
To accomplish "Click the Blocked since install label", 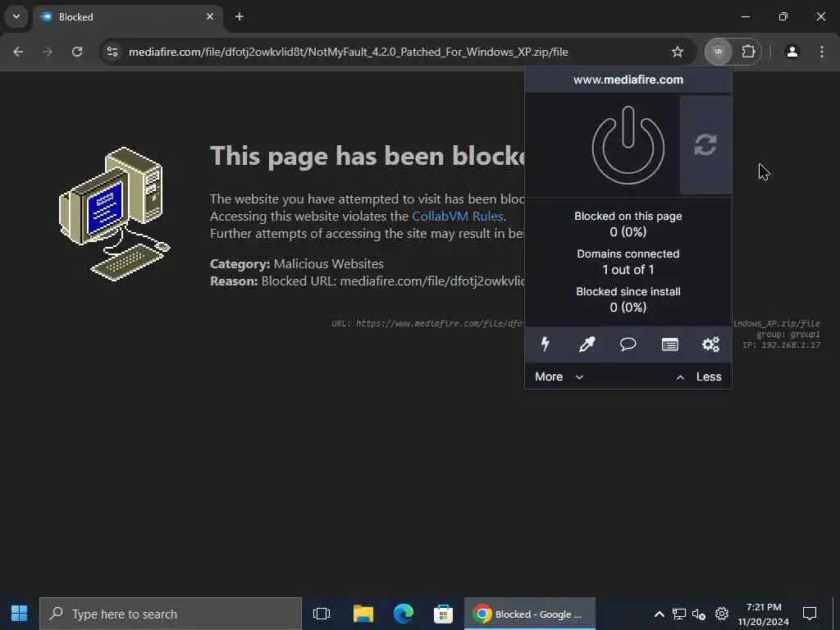I will click(x=628, y=291).
